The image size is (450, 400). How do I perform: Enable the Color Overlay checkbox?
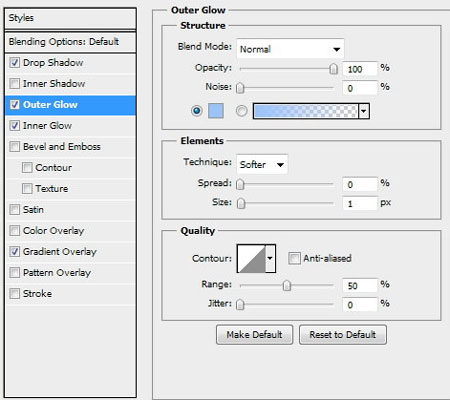pyautogui.click(x=15, y=231)
